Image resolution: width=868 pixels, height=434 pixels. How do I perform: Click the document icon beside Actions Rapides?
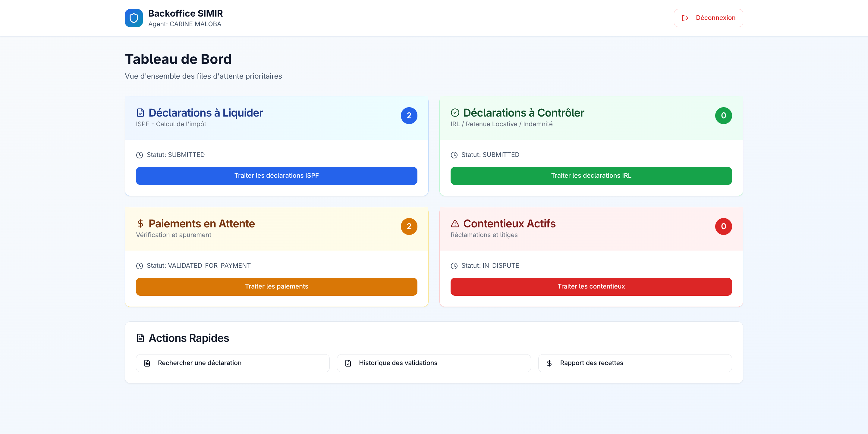pos(140,338)
